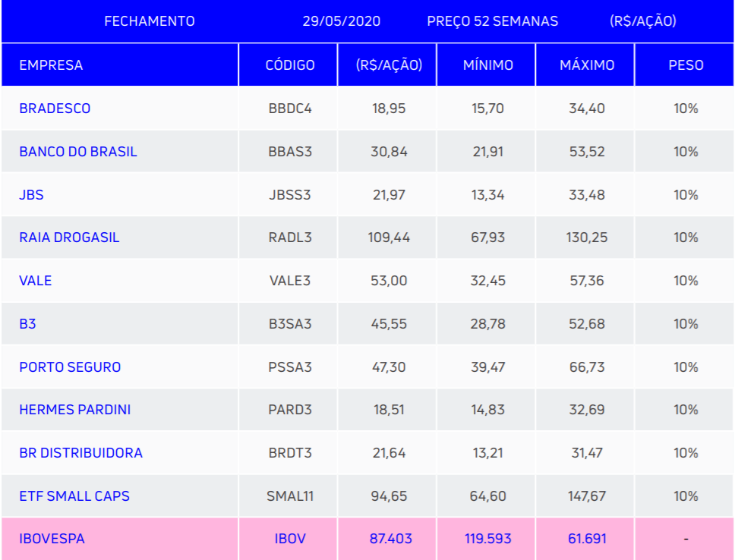Click the maximum value 53,52

pyautogui.click(x=587, y=151)
